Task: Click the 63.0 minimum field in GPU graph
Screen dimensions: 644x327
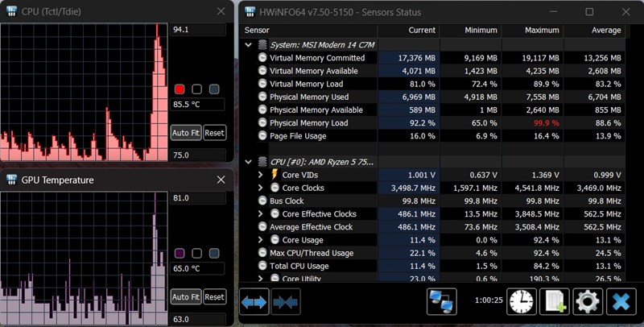Action: tap(198, 319)
